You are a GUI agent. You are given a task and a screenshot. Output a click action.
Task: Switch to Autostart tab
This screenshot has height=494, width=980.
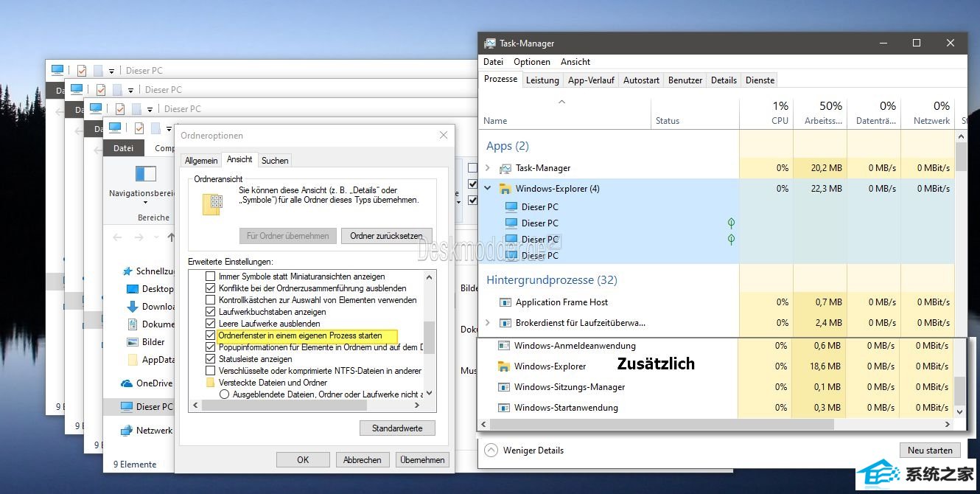[x=641, y=80]
